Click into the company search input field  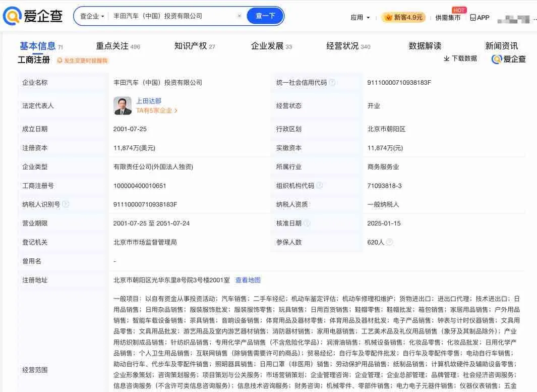point(171,16)
